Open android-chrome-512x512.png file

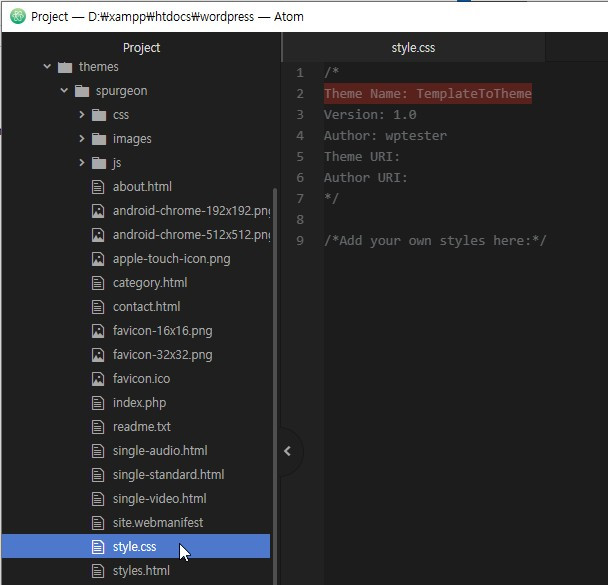192,235
